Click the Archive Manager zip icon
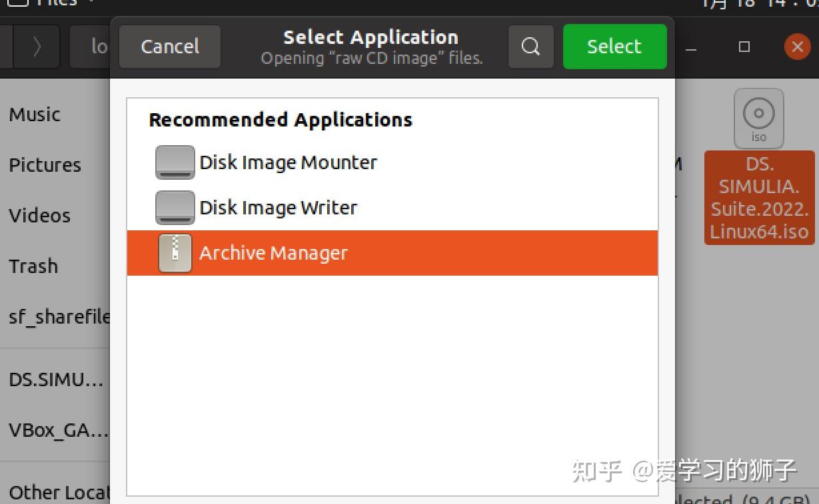 pyautogui.click(x=175, y=253)
